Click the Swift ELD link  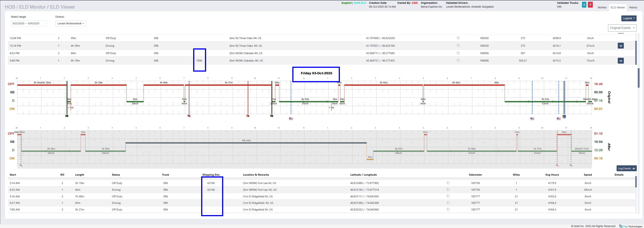click(360, 3)
